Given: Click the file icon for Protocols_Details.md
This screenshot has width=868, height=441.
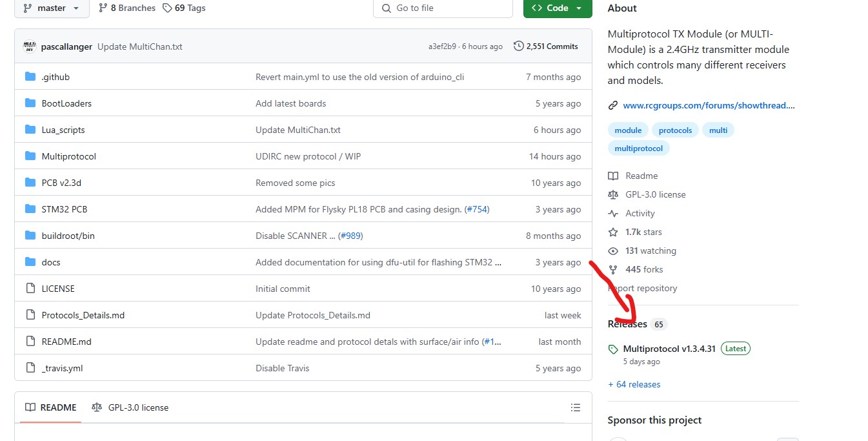Looking at the screenshot, I should coord(30,315).
